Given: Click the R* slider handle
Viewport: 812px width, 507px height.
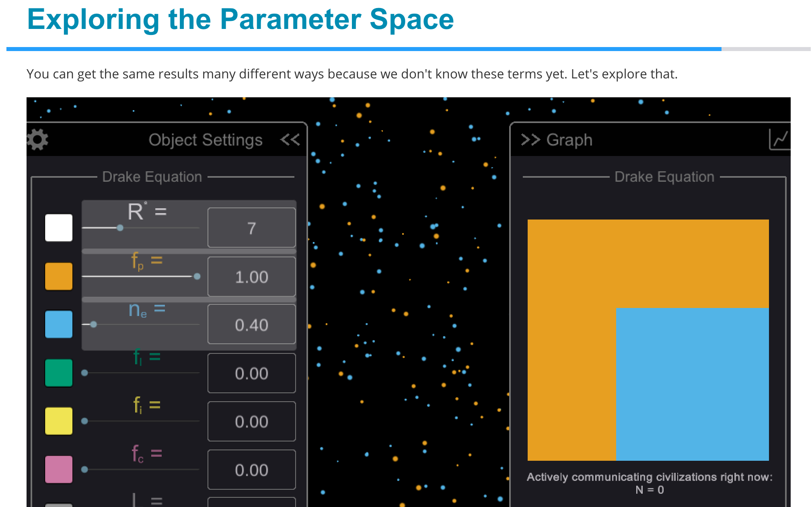Looking at the screenshot, I should [120, 228].
